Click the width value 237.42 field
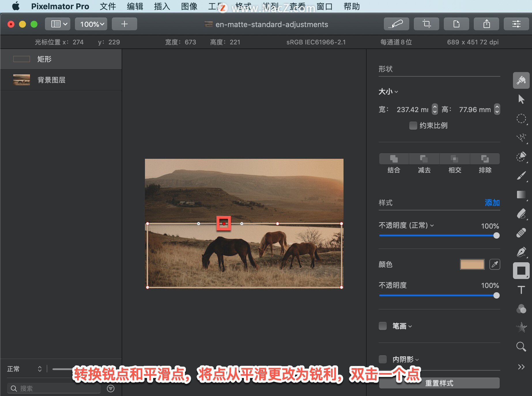 tap(412, 110)
